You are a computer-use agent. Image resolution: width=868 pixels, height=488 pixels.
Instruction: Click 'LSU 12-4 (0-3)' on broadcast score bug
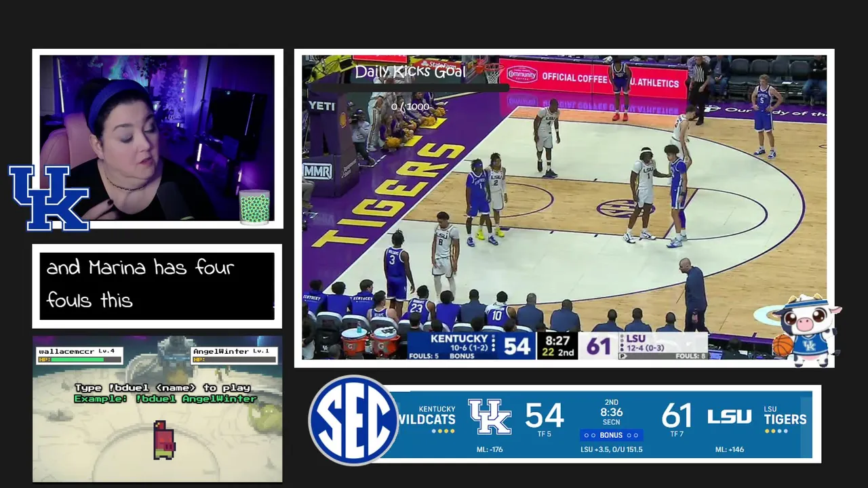[x=645, y=343]
